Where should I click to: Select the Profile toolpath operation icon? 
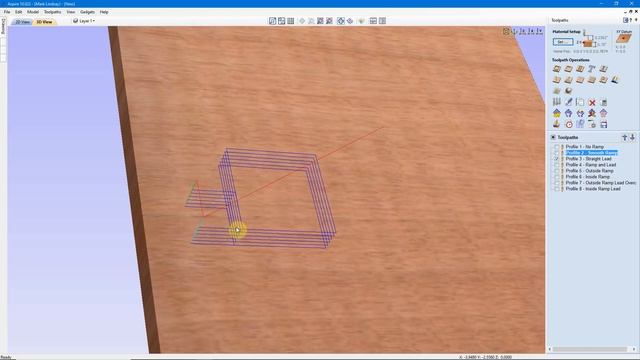tap(557, 69)
